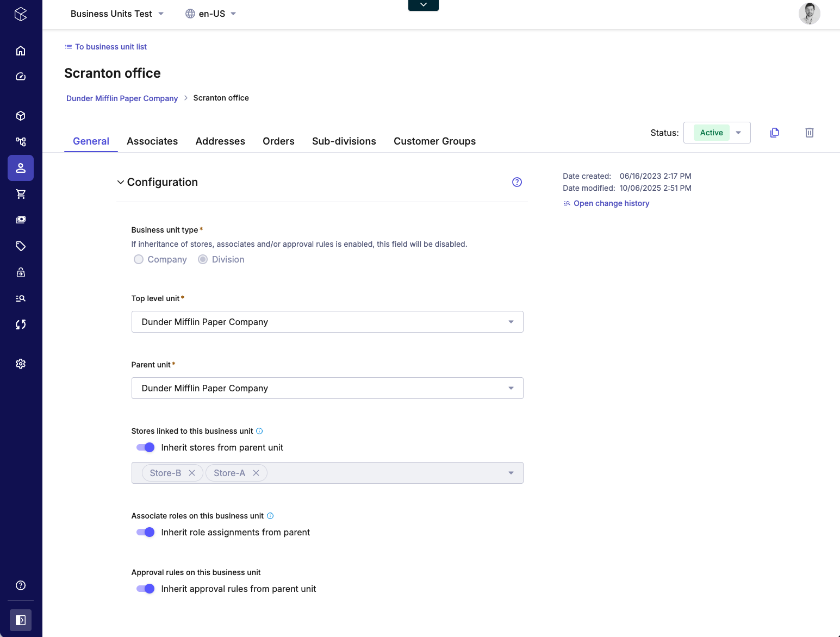The height and width of the screenshot is (637, 840).
Task: Click the duplicate business unit icon
Action: click(x=775, y=133)
